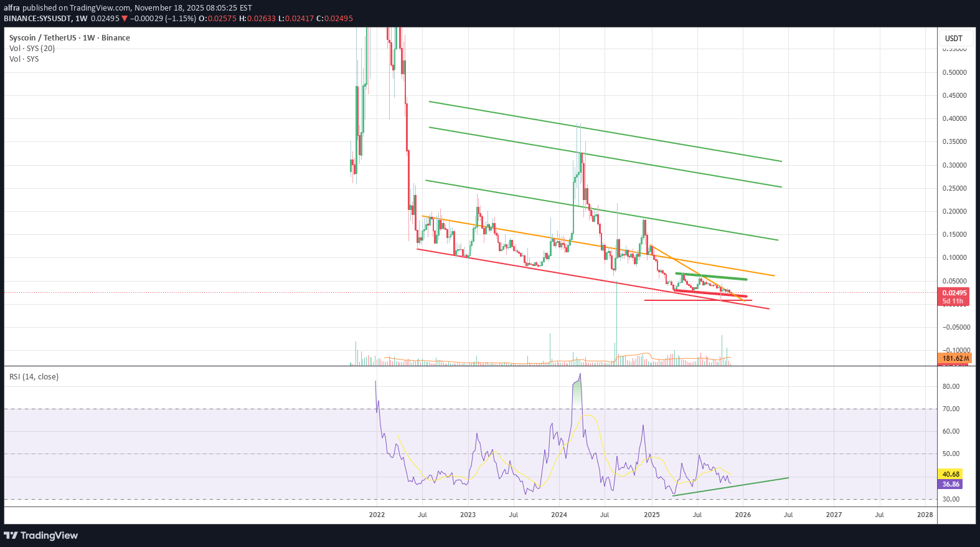Click the 2024 label on time axis
This screenshot has width=980, height=547.
point(559,515)
